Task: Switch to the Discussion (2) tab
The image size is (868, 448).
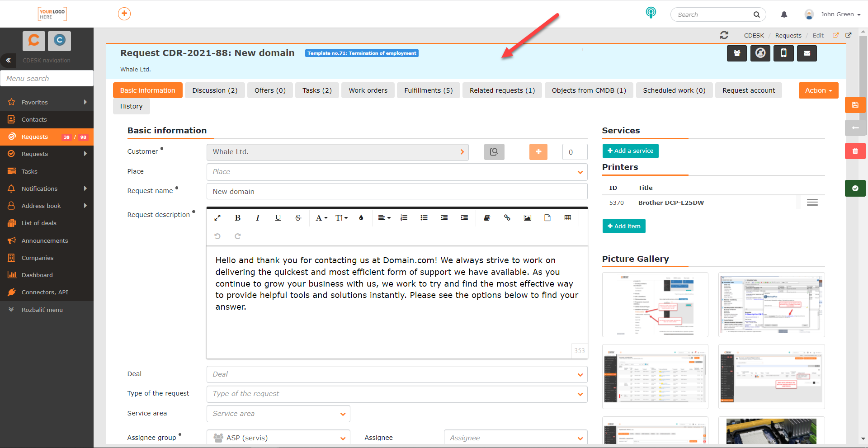Action: [215, 90]
